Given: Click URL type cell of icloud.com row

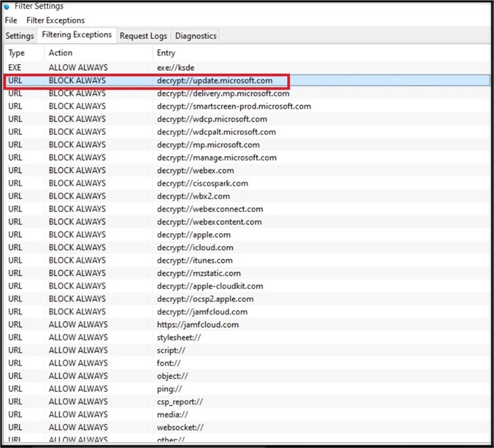Looking at the screenshot, I should point(15,248).
